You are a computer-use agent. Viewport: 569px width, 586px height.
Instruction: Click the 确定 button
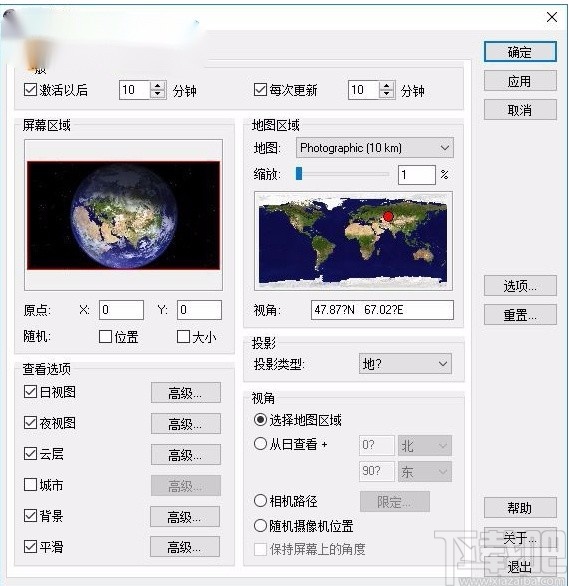point(520,52)
